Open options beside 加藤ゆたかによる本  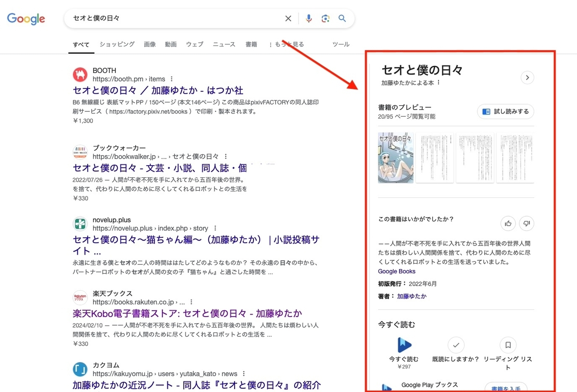pos(438,83)
